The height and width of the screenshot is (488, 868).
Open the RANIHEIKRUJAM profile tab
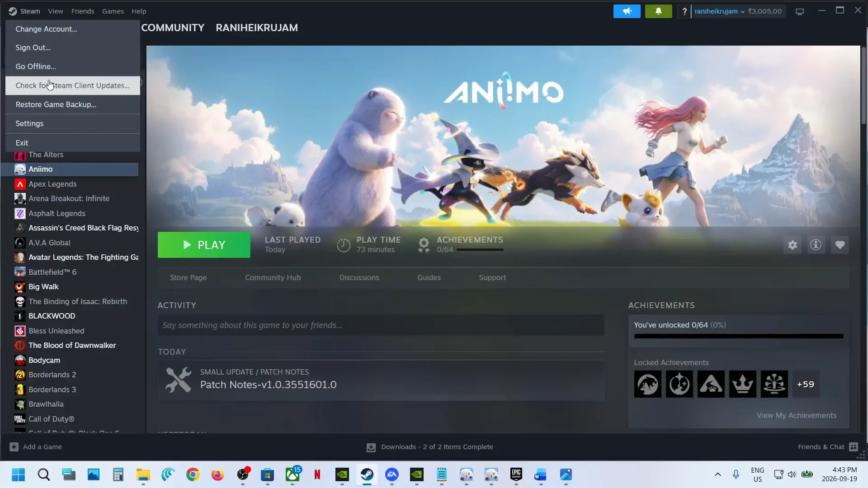tap(257, 28)
